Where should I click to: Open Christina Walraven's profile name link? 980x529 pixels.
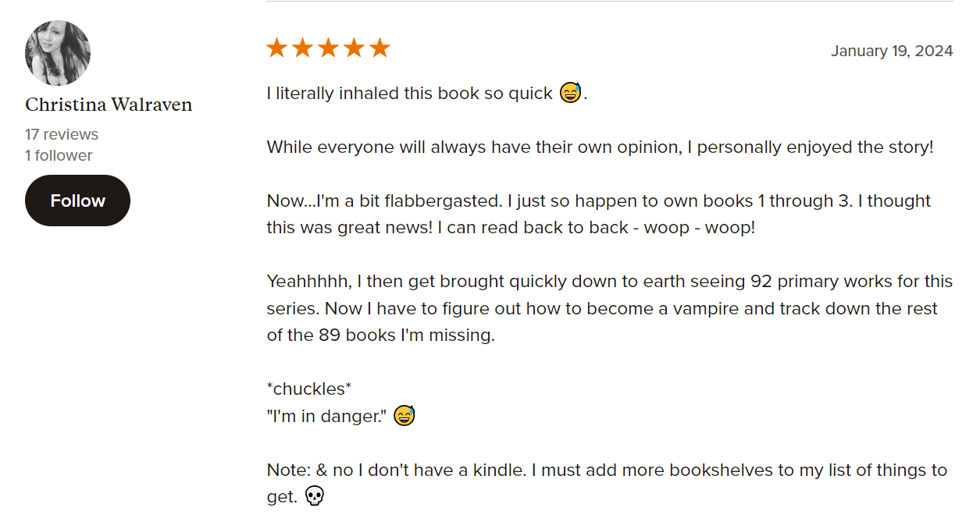coord(109,105)
